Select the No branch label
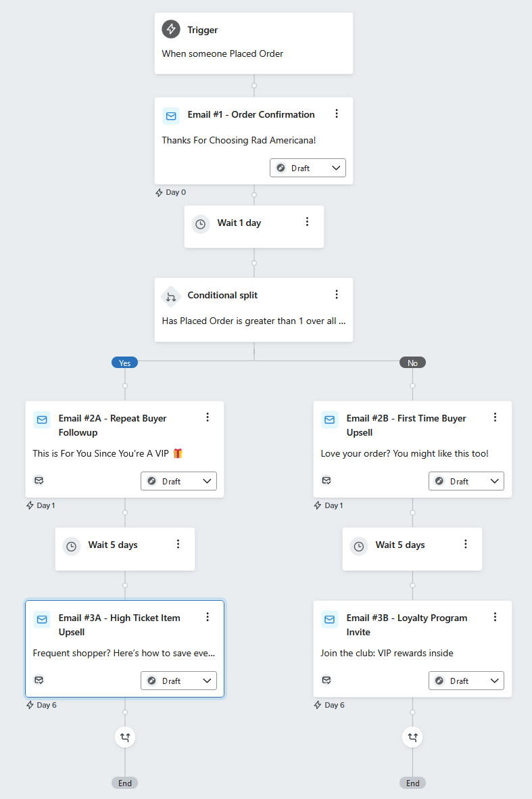532x799 pixels. (412, 363)
